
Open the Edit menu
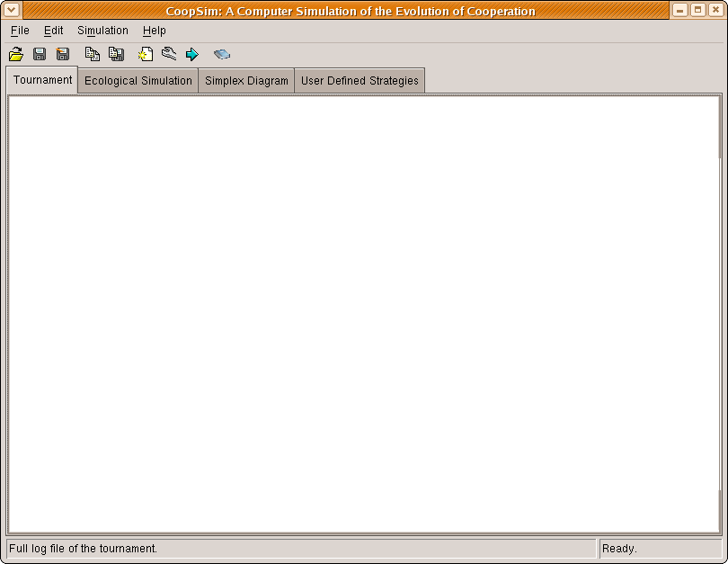click(x=53, y=31)
